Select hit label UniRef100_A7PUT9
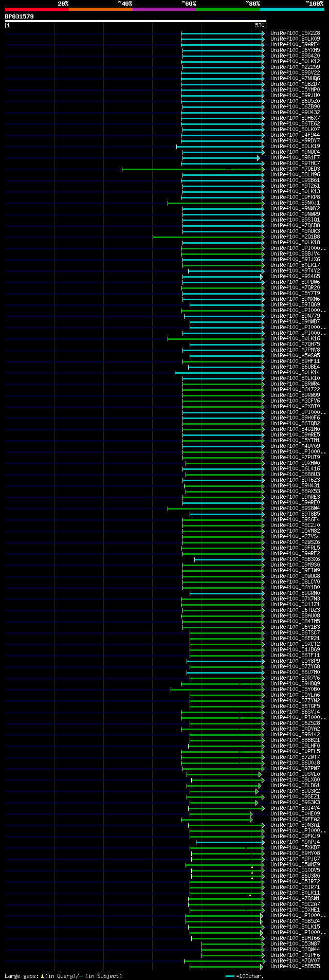 tap(295, 457)
